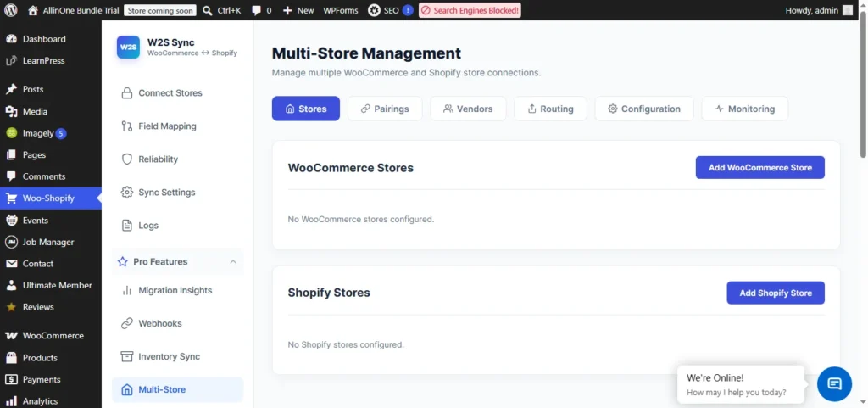Select Multi-Store in the plugin menu
Screen dimensions: 868x408
(178, 389)
